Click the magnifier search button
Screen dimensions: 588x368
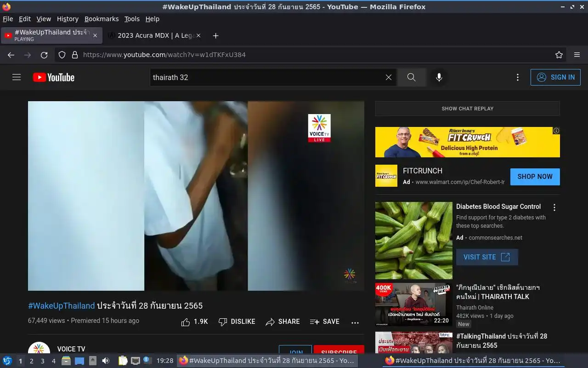[411, 77]
